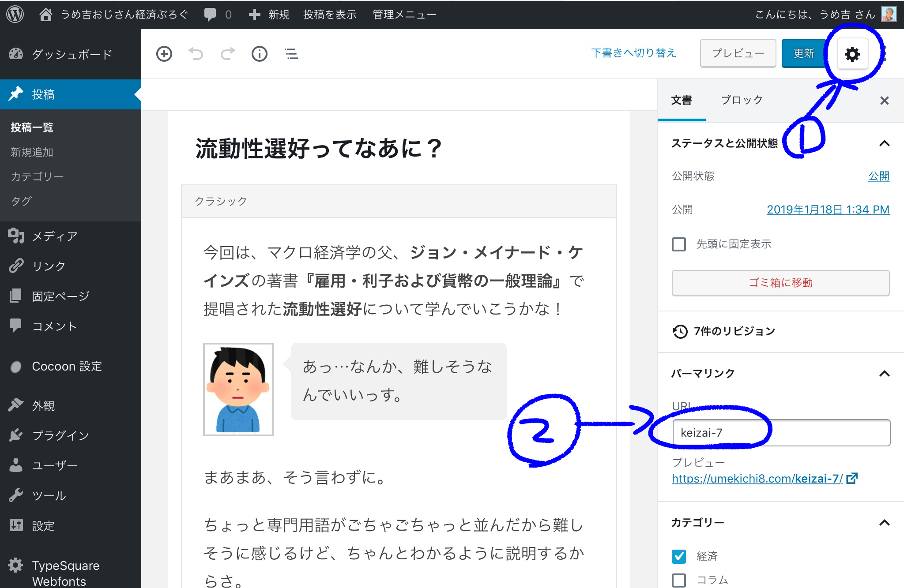Click the undo arrow icon

point(196,54)
